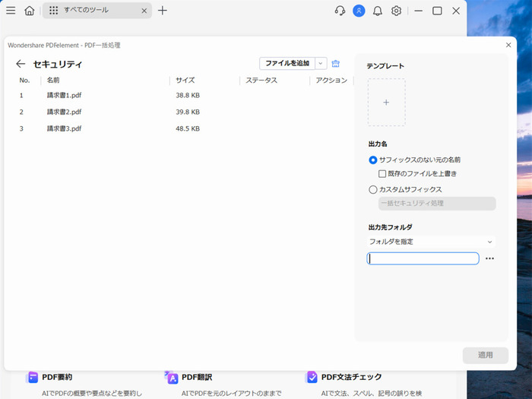This screenshot has height=399, width=532.
Task: Select サフィックスのない元の名前 radio option
Action: (373, 160)
